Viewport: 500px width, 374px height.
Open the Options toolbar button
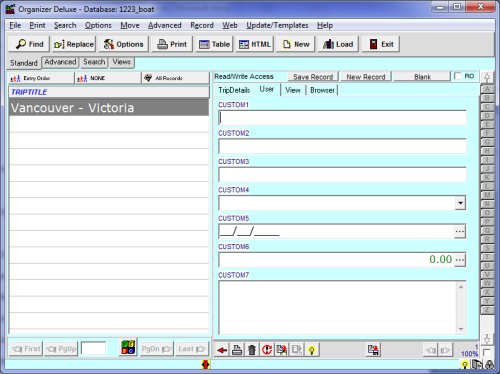124,44
